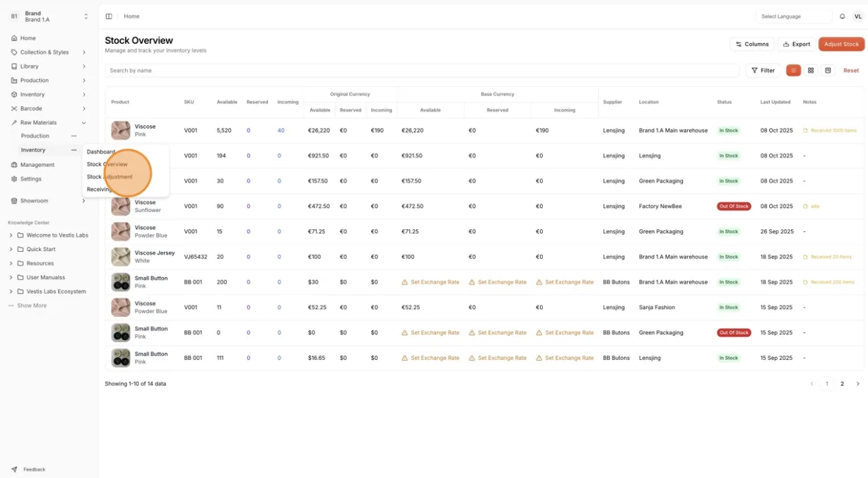This screenshot has width=868, height=478.
Task: Click the Raw Materials tool icon
Action: point(14,123)
